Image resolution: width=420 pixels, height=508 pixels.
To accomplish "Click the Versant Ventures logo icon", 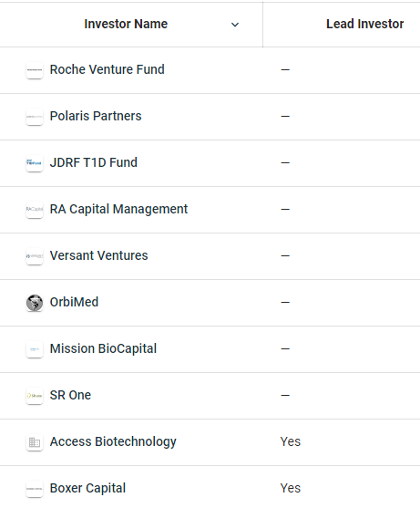I will coord(35,256).
